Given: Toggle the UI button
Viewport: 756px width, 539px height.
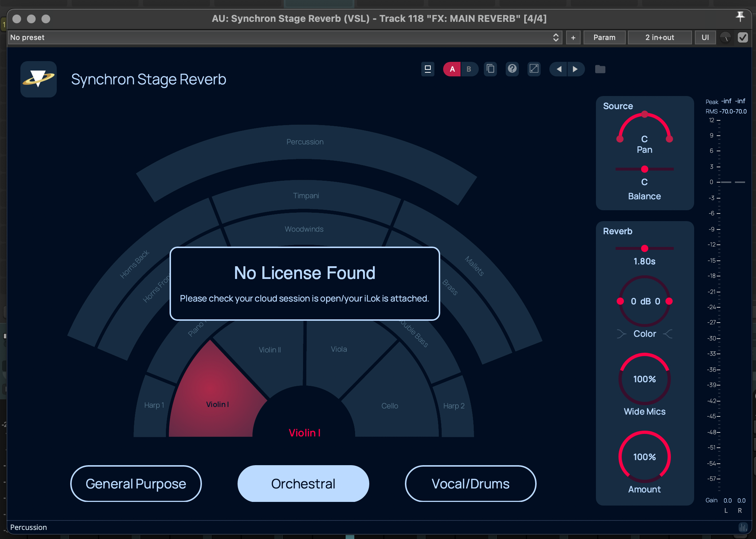Looking at the screenshot, I should (x=705, y=37).
